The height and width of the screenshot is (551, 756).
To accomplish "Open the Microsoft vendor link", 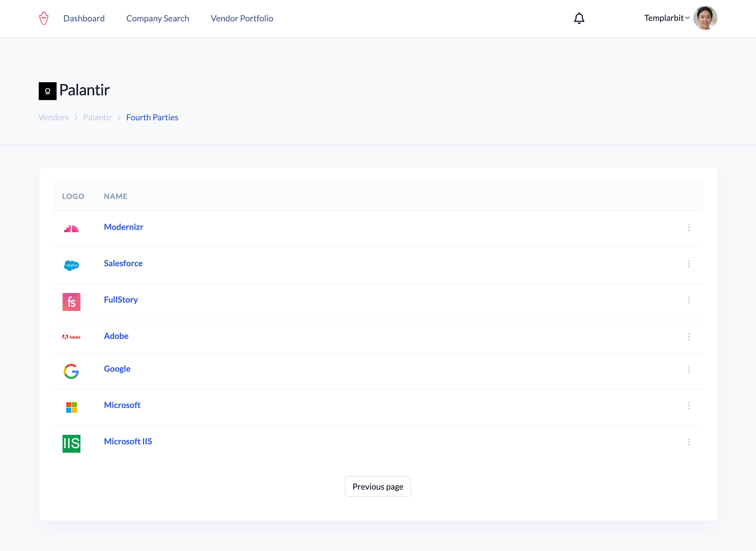I will (122, 405).
